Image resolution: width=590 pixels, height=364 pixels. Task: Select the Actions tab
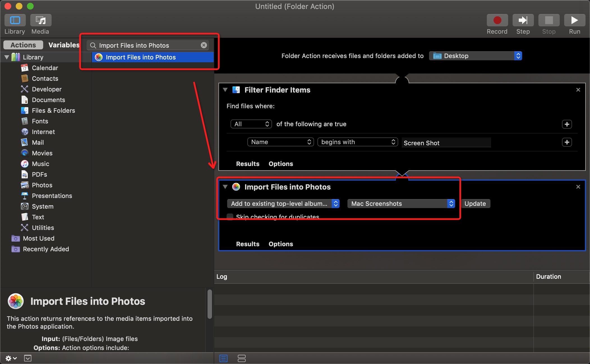pyautogui.click(x=23, y=45)
